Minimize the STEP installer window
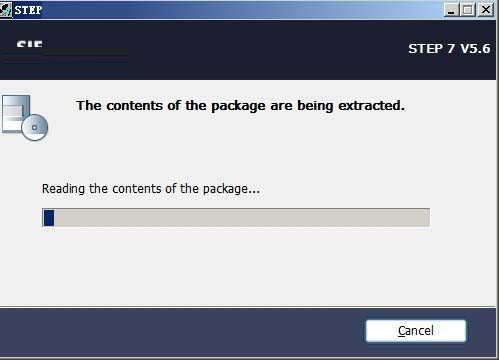The width and height of the screenshot is (499, 361). 451,10
